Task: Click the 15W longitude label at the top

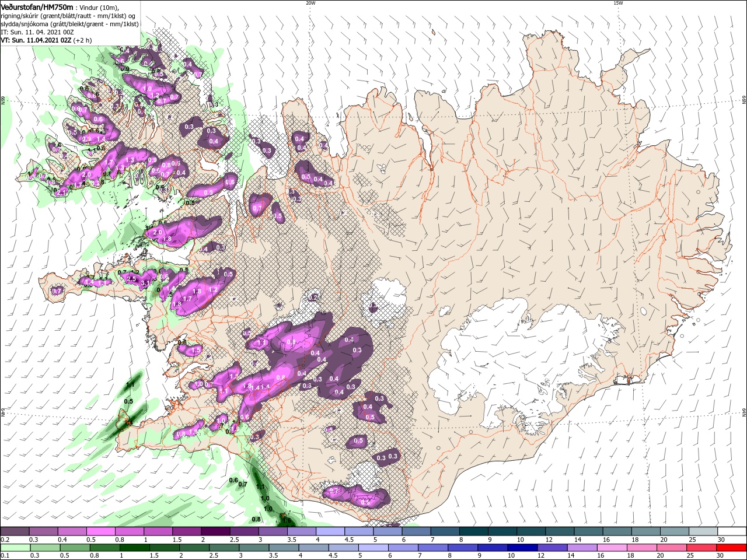Action: (617, 3)
